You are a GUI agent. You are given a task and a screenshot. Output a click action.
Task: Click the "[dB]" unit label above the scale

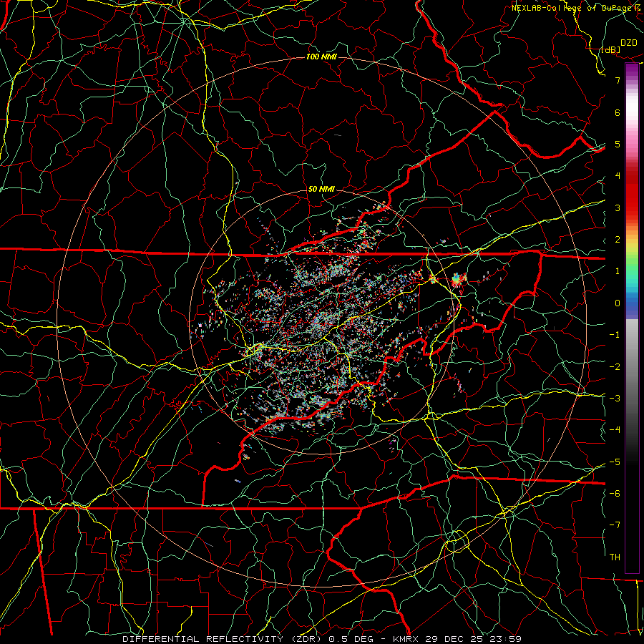(x=610, y=49)
